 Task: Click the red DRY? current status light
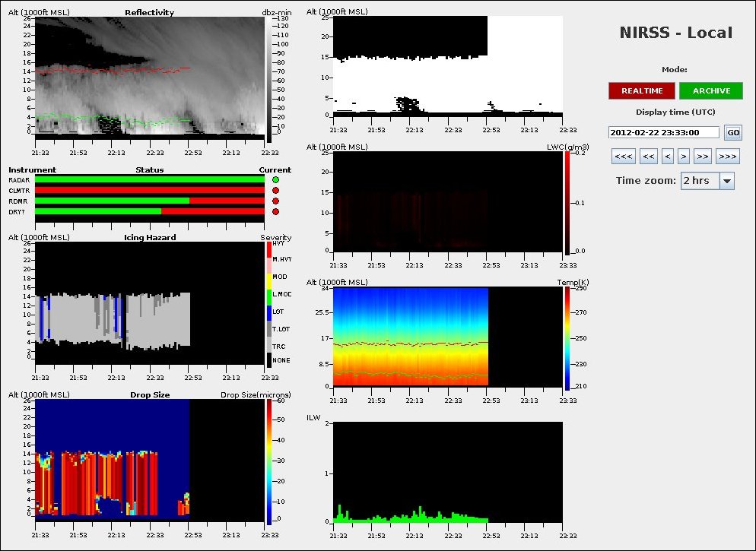pos(275,212)
